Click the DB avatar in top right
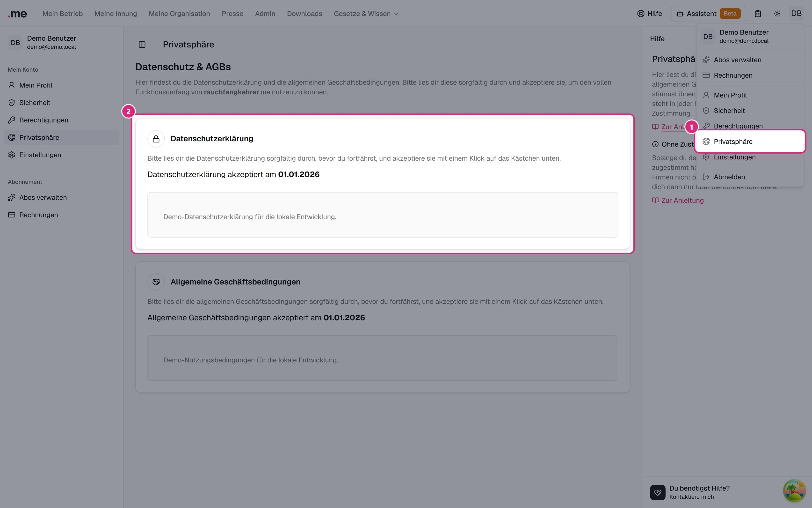 coord(796,14)
